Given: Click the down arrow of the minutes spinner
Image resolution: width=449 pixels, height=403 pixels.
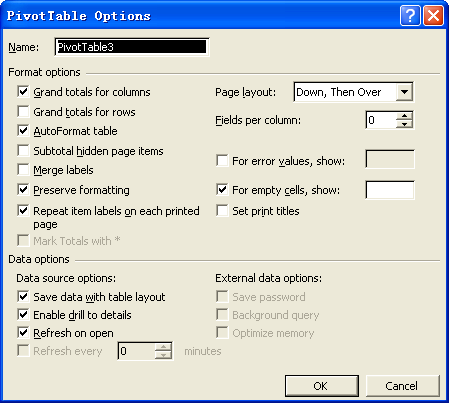Looking at the screenshot, I should [163, 355].
